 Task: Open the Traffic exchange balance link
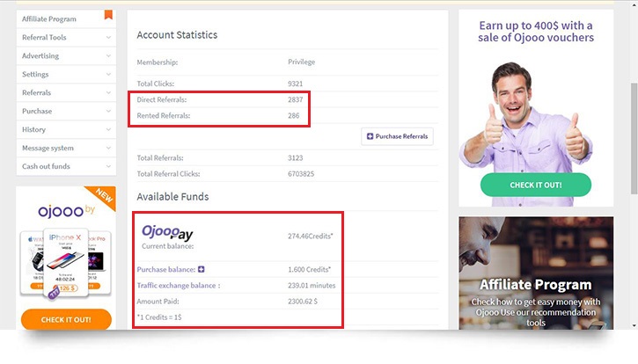coord(179,286)
